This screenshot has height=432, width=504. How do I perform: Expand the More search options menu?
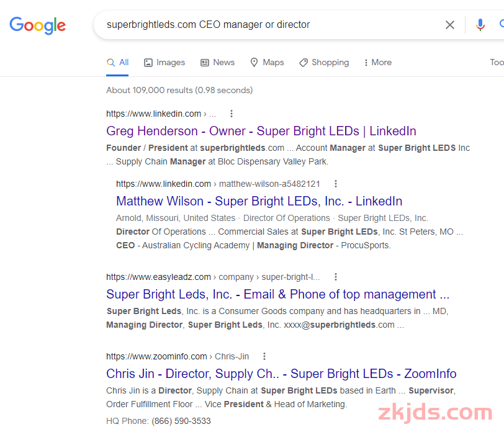(x=377, y=62)
